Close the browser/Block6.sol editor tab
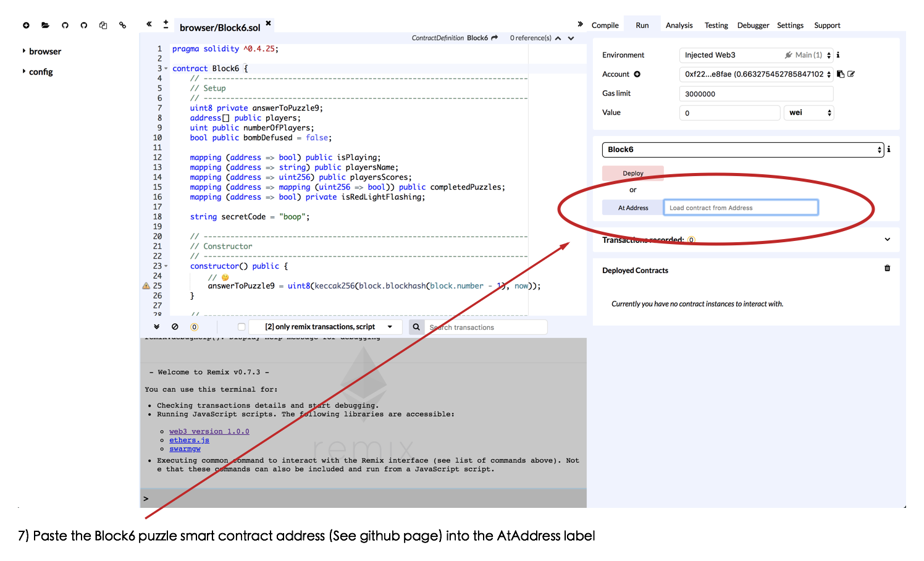The image size is (924, 561). coord(268,23)
